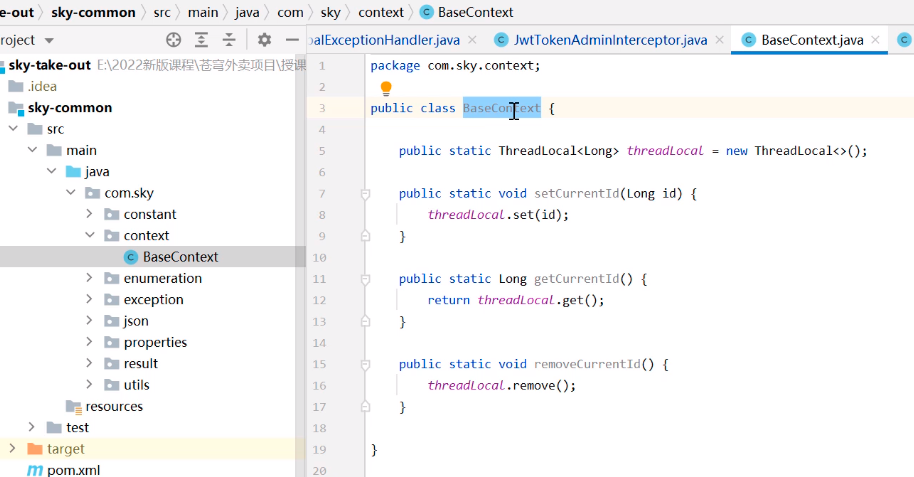The height and width of the screenshot is (477, 914).
Task: Click the constant package folder icon
Action: point(112,215)
